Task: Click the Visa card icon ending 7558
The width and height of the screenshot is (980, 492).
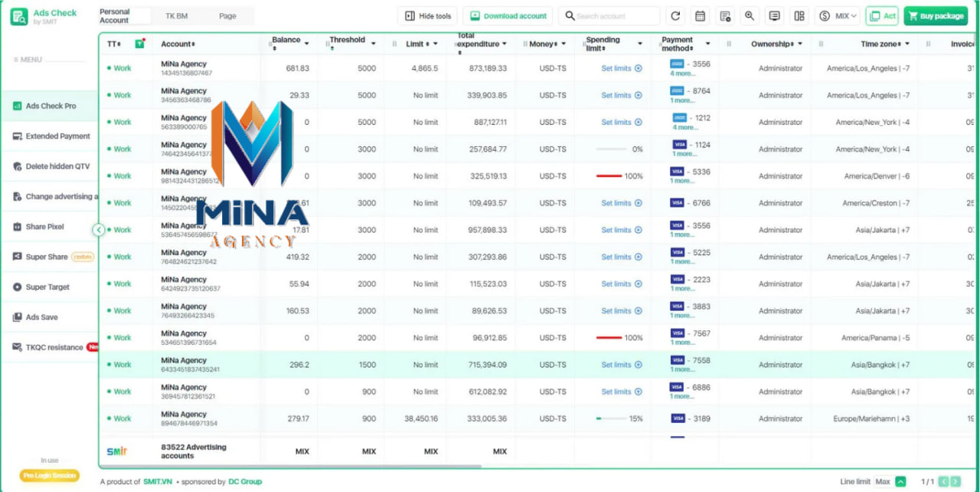Action: click(x=677, y=360)
